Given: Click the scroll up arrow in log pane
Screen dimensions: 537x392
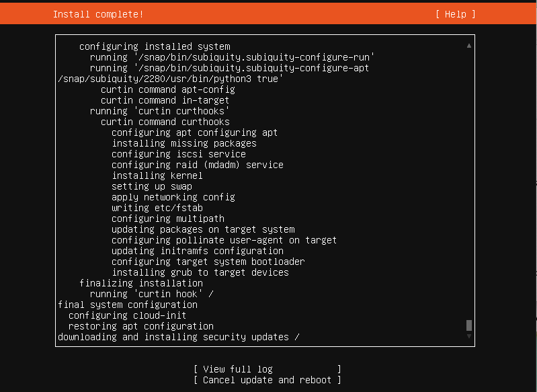Looking at the screenshot, I should [469, 46].
